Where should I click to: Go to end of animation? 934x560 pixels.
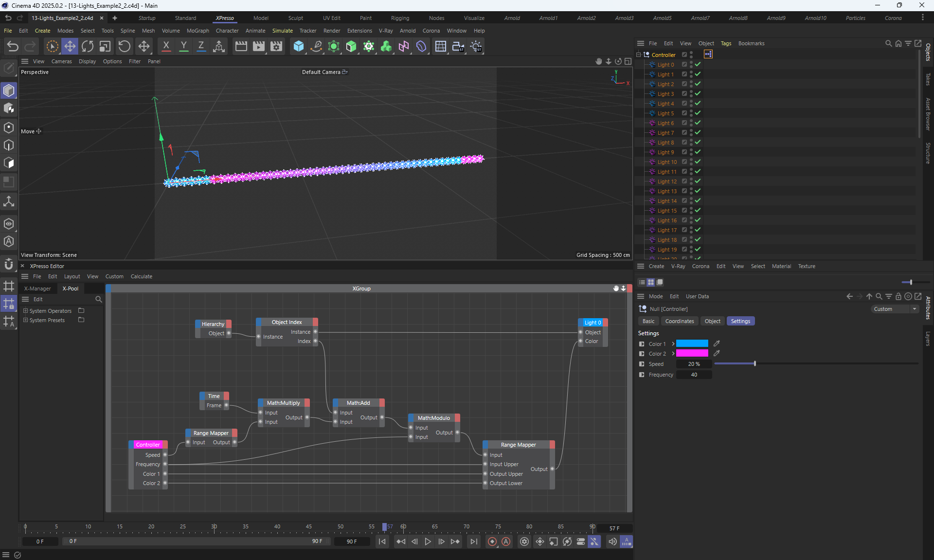point(473,542)
